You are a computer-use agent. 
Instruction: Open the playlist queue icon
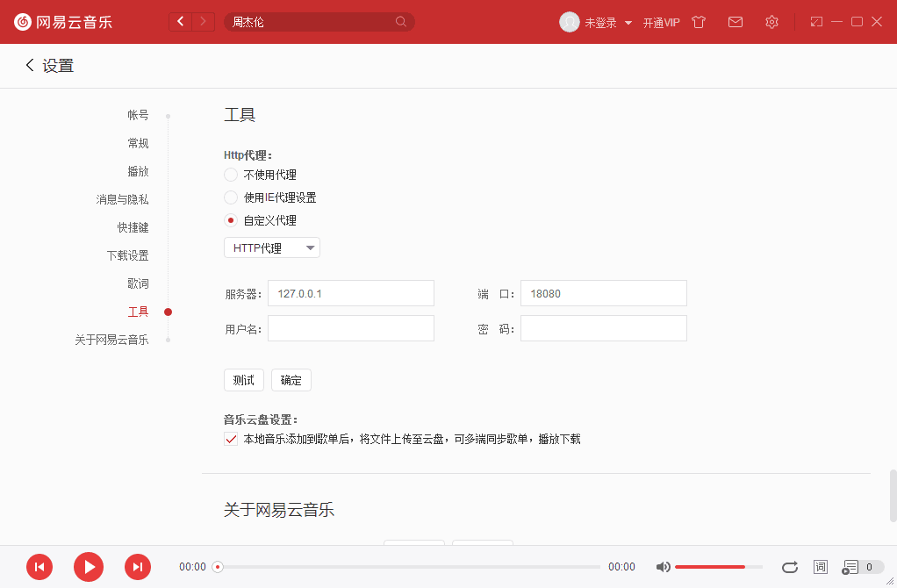pos(850,567)
